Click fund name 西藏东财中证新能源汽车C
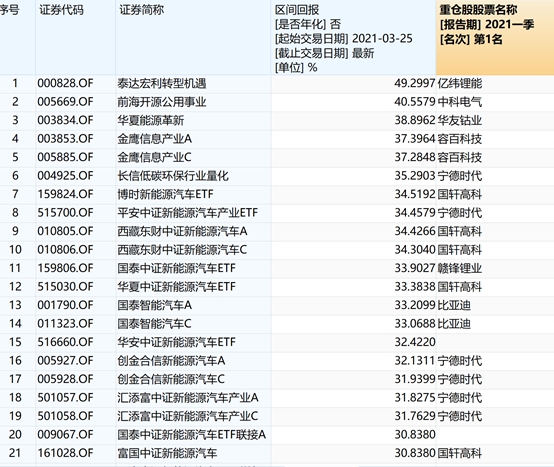 [182, 249]
